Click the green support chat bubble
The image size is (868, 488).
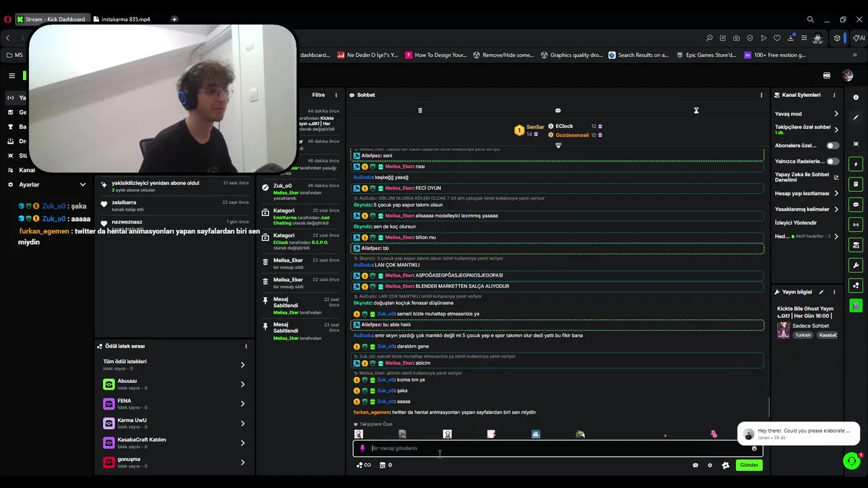point(852,461)
